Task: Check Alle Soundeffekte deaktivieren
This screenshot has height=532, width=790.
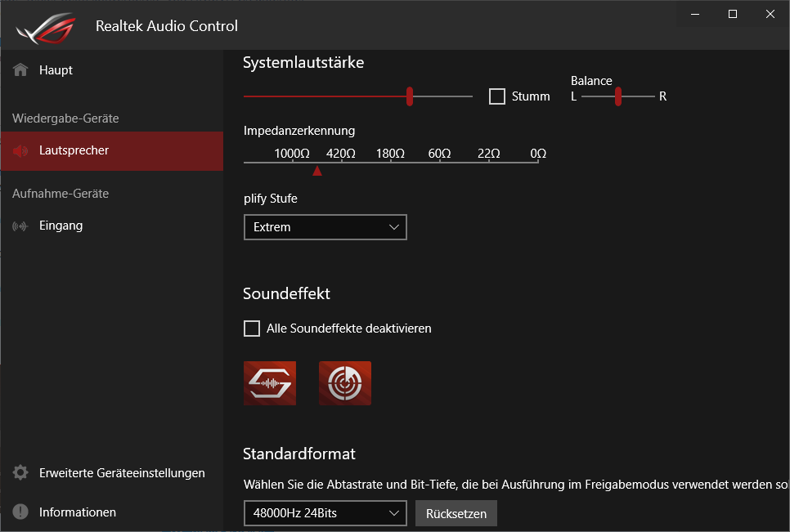Action: tap(252, 329)
